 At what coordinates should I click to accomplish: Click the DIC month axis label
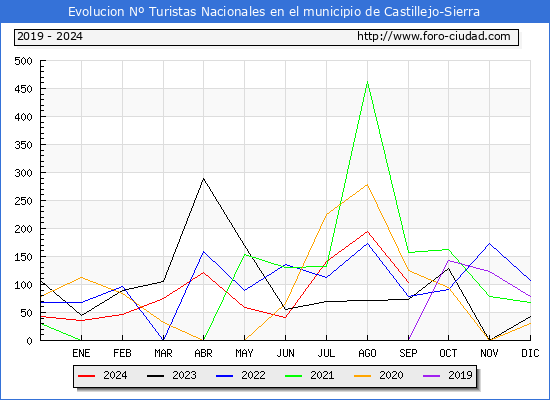click(530, 353)
